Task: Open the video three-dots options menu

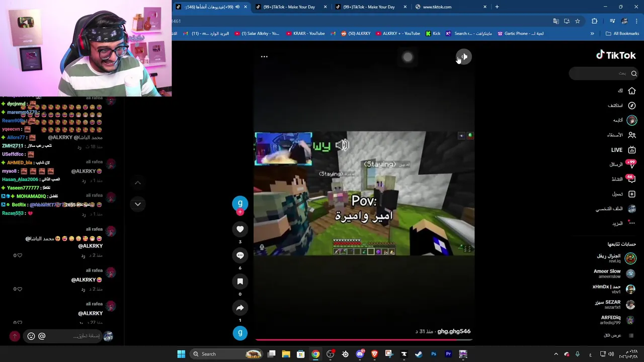Action: point(264,56)
